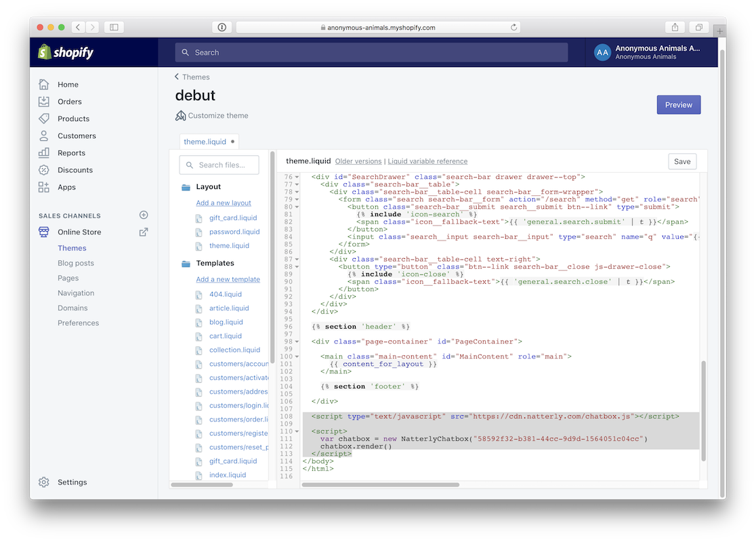Collapse code fold at line 87
This screenshot has height=542, width=756.
click(x=297, y=259)
